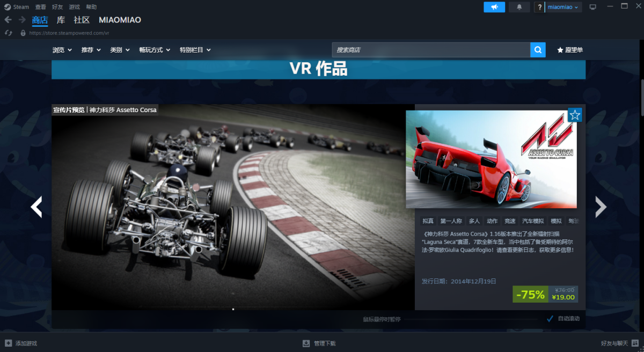
Task: Open the Steam menu in title bar
Action: 21,7
